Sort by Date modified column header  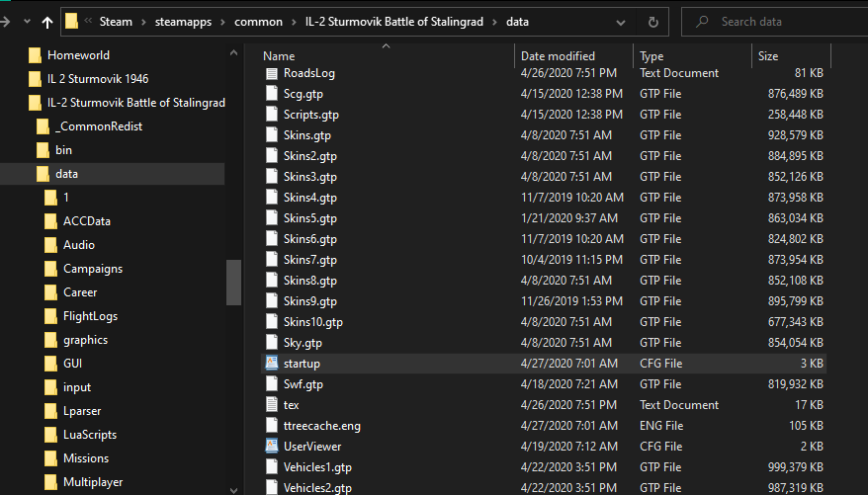click(558, 56)
